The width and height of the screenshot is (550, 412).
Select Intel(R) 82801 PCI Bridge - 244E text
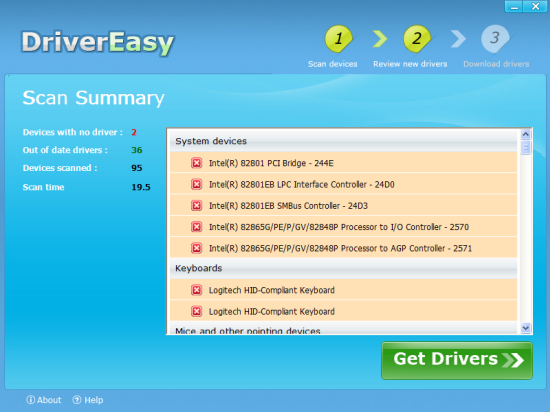pyautogui.click(x=271, y=163)
